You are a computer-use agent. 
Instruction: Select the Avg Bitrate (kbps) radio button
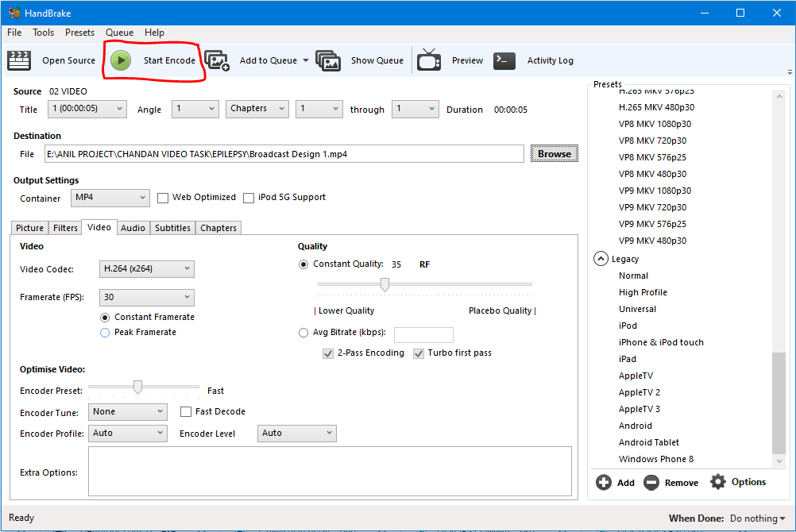(303, 333)
